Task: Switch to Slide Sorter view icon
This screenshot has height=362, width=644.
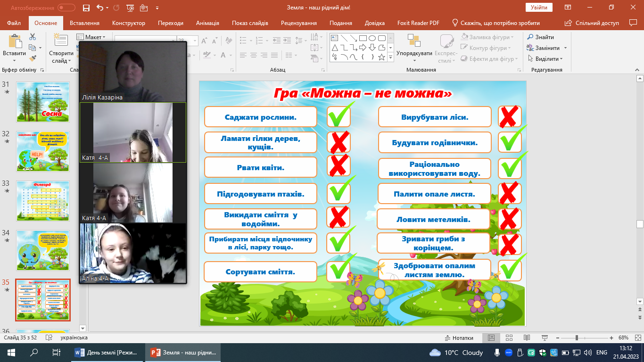Action: [x=509, y=338]
